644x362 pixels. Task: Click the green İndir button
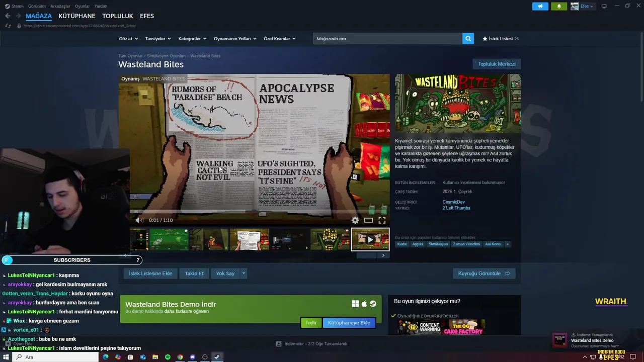click(311, 323)
